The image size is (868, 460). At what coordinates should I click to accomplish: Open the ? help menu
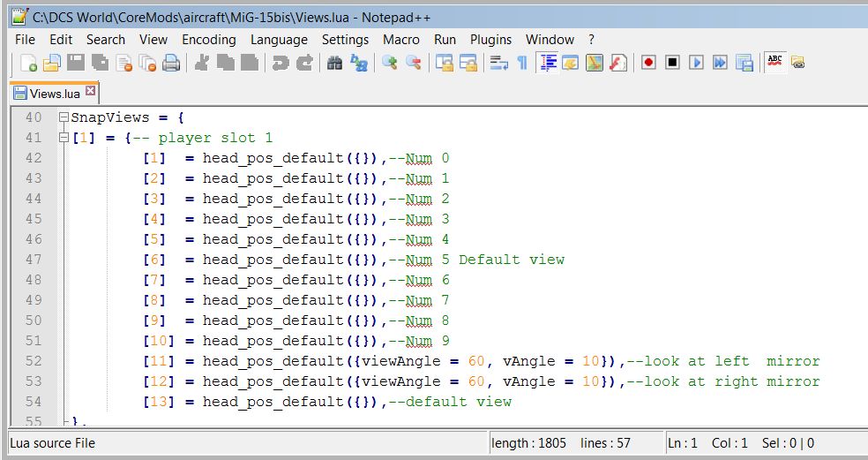(591, 40)
